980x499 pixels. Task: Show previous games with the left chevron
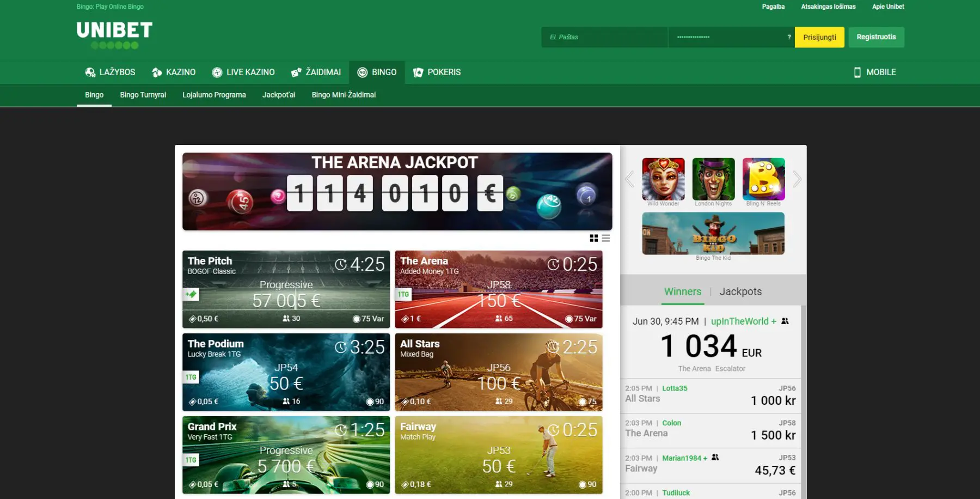[629, 179]
